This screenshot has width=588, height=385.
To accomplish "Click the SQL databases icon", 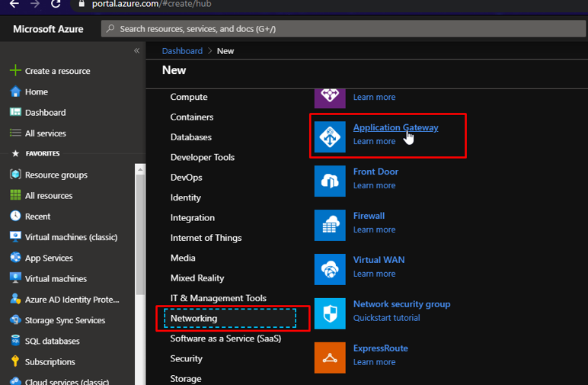I will pyautogui.click(x=15, y=340).
